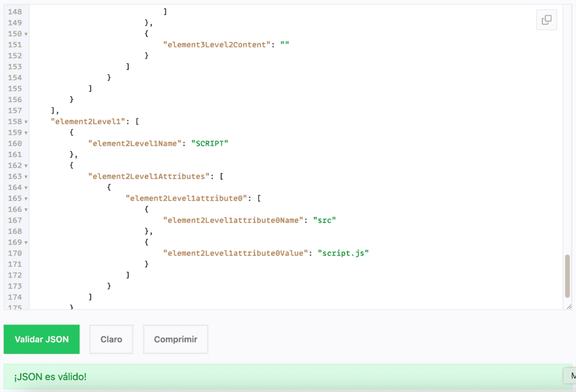Fold the object starting on line 159

pyautogui.click(x=26, y=133)
